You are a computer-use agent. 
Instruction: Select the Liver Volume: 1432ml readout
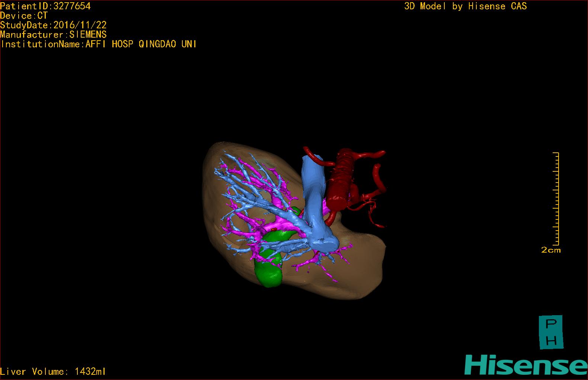pyautogui.click(x=53, y=371)
